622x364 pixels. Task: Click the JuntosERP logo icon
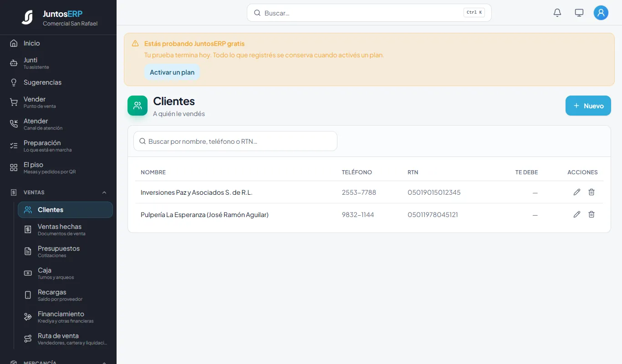pyautogui.click(x=27, y=17)
